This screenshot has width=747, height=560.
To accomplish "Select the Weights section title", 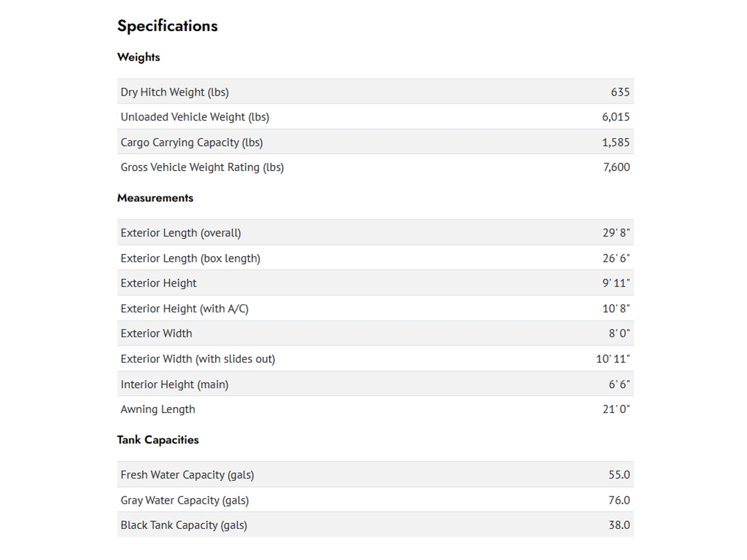I will point(138,57).
